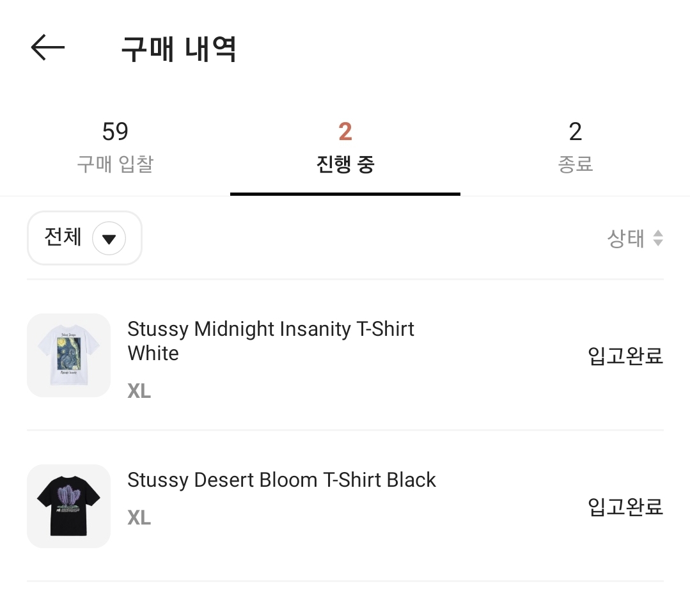Screen dimensions: 690x616
Task: Open the Stussy Desert Bloom T-Shirt Black listing
Action: click(281, 480)
